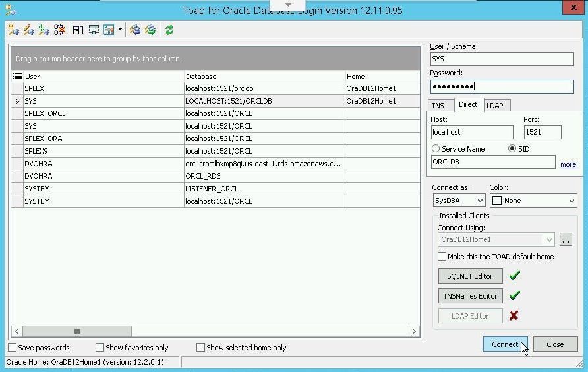Click the more link

pyautogui.click(x=568, y=164)
